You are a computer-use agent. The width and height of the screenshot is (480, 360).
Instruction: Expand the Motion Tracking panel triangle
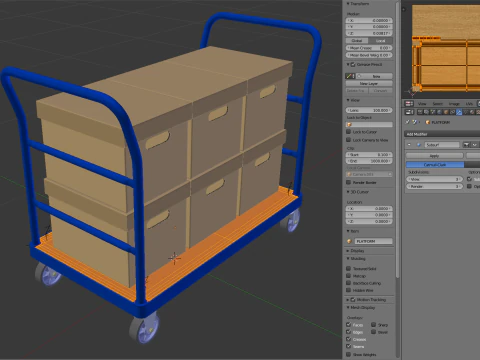pos(348,300)
